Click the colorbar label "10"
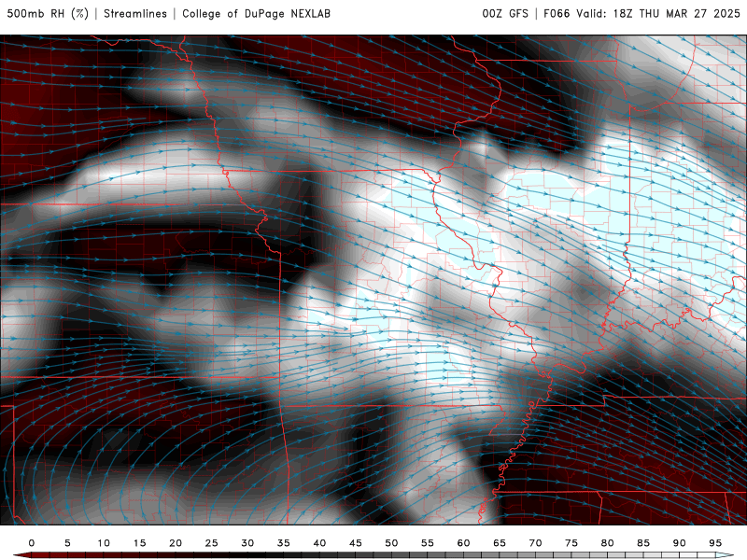This screenshot has width=747, height=560. tap(104, 543)
